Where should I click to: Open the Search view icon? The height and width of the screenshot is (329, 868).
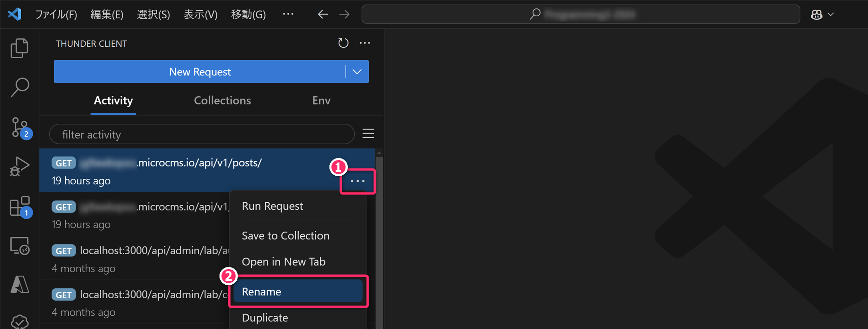click(19, 87)
